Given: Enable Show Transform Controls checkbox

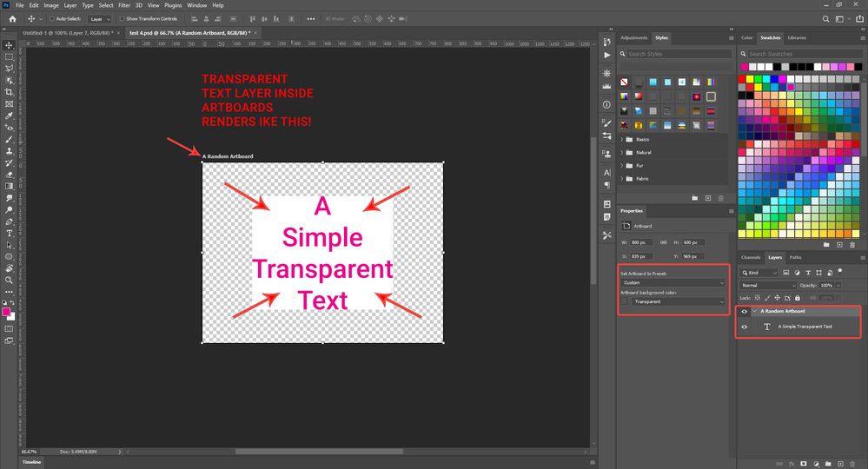Looking at the screenshot, I should pyautogui.click(x=123, y=19).
